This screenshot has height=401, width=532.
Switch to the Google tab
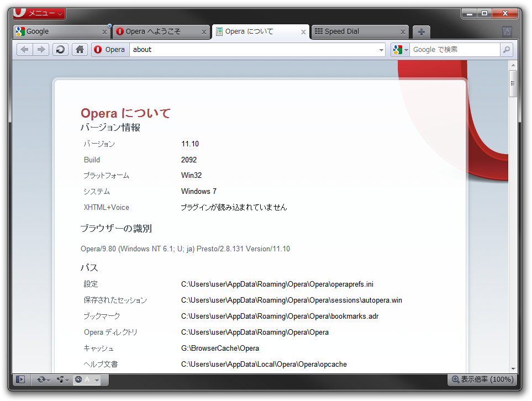61,31
